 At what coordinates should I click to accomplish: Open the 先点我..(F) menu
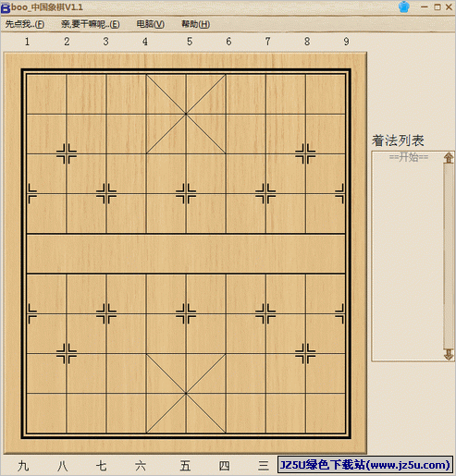[25, 24]
